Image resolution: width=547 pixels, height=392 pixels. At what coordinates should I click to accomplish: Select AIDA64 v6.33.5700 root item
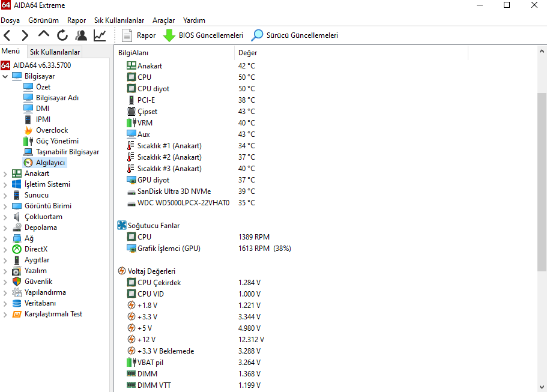coord(36,65)
